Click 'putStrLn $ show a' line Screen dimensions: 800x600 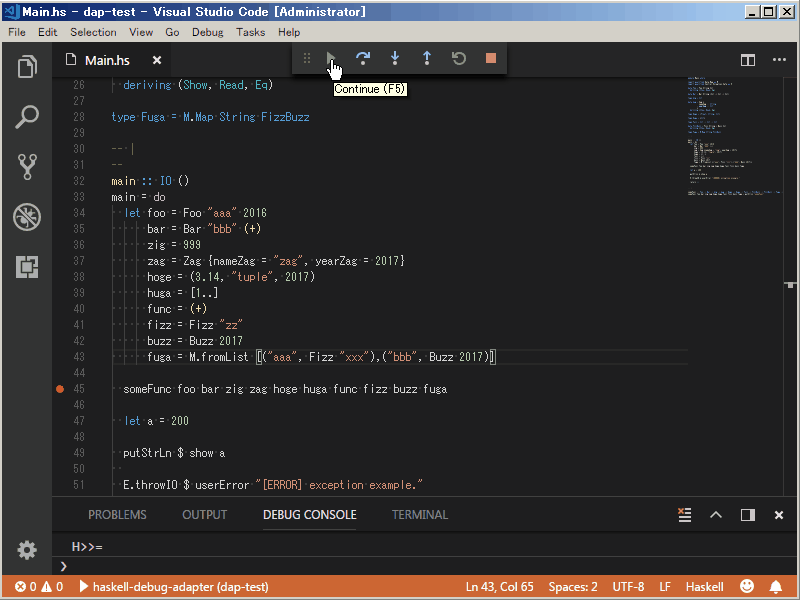(x=174, y=453)
